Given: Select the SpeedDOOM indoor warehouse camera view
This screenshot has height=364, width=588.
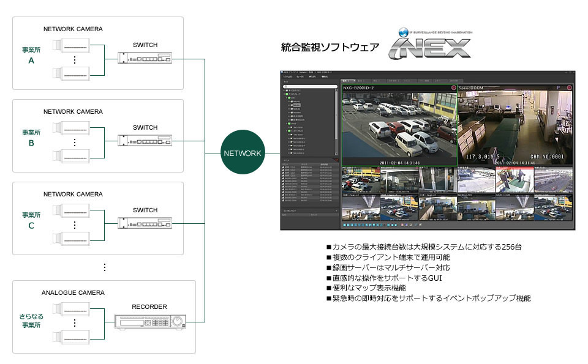Looking at the screenshot, I should [x=515, y=125].
